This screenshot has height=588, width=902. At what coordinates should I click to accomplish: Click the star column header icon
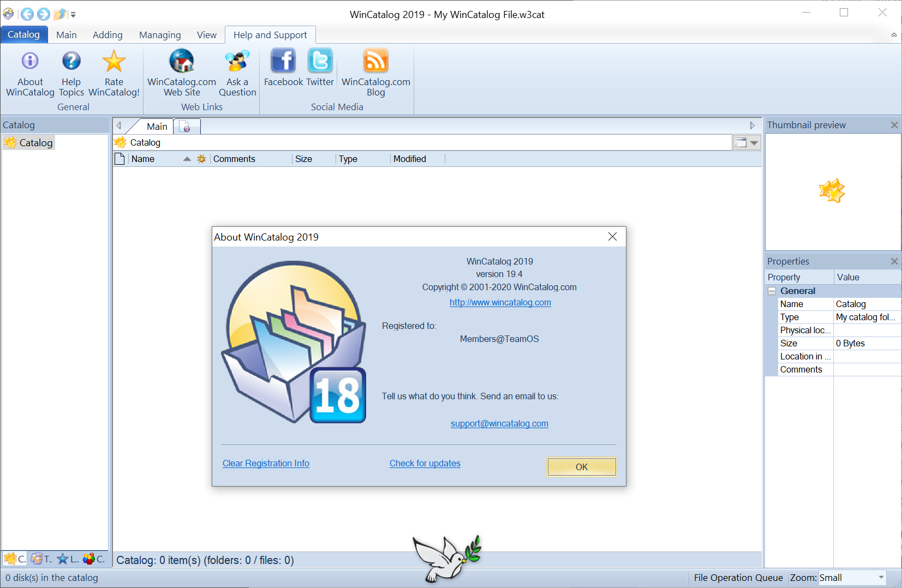pyautogui.click(x=201, y=159)
